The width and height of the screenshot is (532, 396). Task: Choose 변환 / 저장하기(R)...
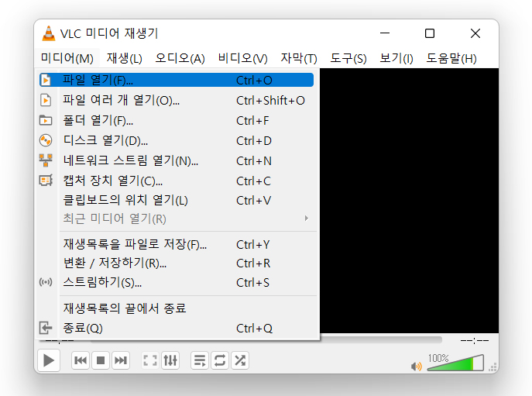177,263
